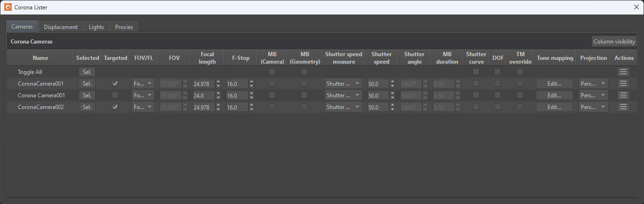The image size is (644, 204).
Task: Enable Targeted checkbox for Corona Camera001
Action: click(115, 95)
